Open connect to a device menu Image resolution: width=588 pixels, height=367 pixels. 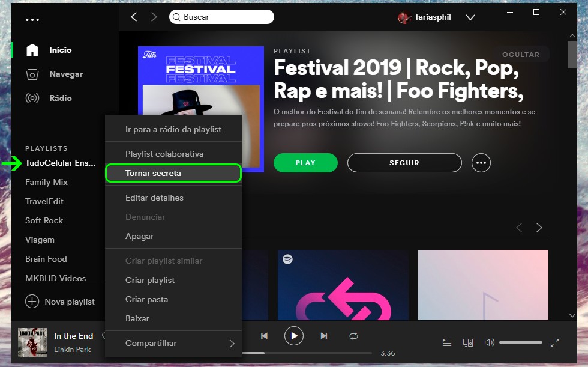pos(468,342)
